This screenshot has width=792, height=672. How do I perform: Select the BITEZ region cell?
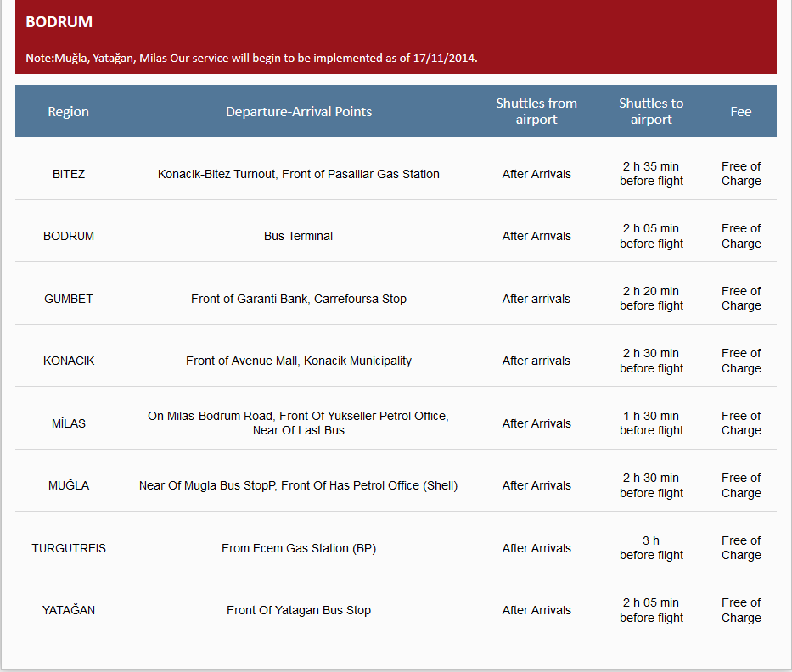pos(69,174)
